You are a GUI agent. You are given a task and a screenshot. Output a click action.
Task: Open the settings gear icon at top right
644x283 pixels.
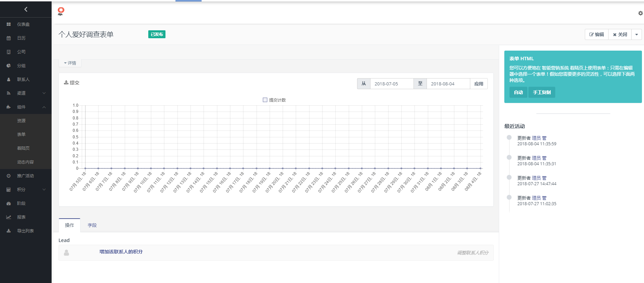(640, 13)
